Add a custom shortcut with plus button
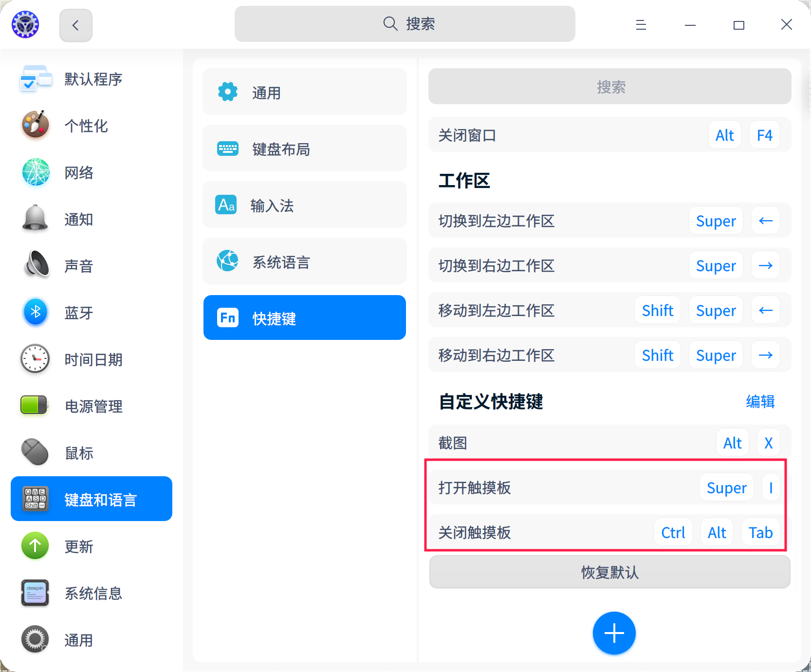 (614, 633)
